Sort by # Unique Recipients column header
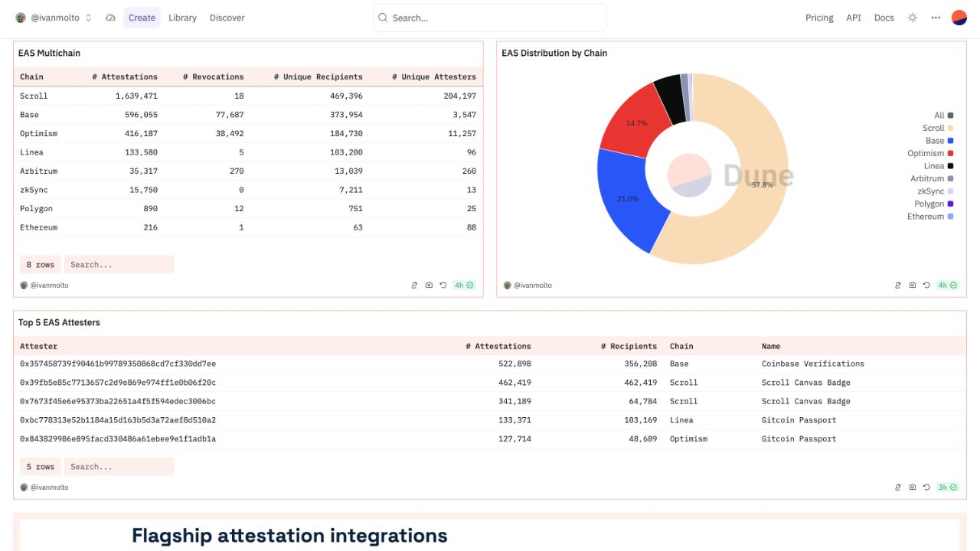The image size is (980, 551). click(318, 77)
